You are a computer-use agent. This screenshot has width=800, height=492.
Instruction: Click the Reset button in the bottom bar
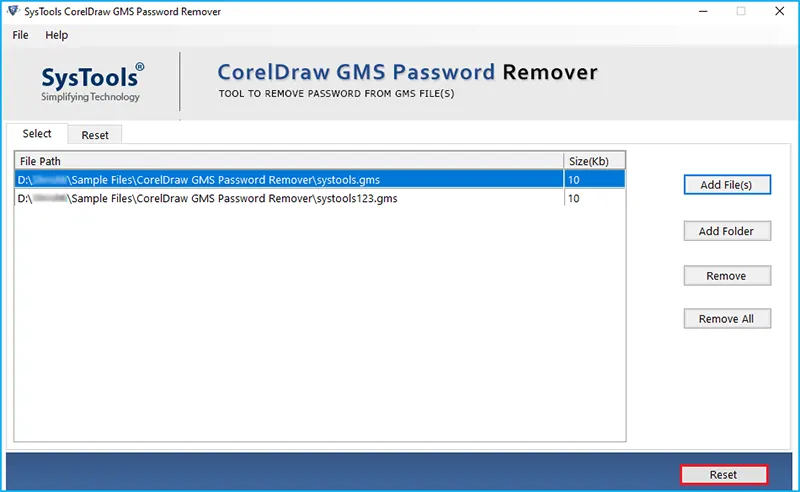click(723, 475)
